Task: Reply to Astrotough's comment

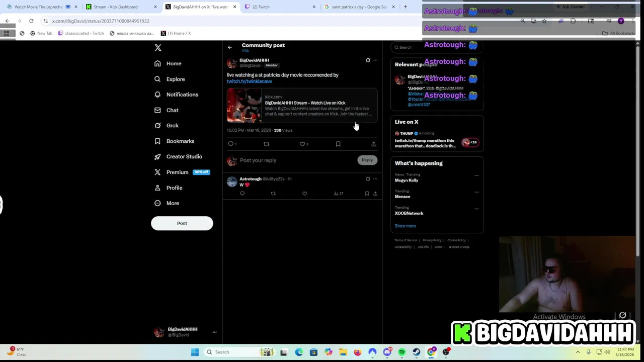Action: [x=242, y=194]
